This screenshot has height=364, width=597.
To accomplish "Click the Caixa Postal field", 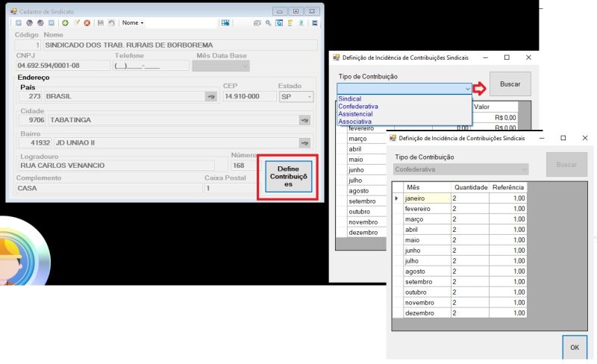I will pyautogui.click(x=231, y=188).
